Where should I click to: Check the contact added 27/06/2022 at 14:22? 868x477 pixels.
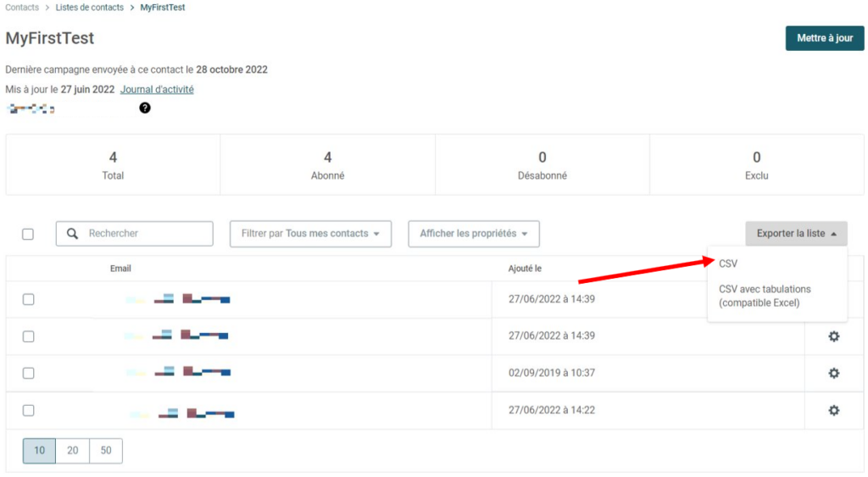(28, 410)
